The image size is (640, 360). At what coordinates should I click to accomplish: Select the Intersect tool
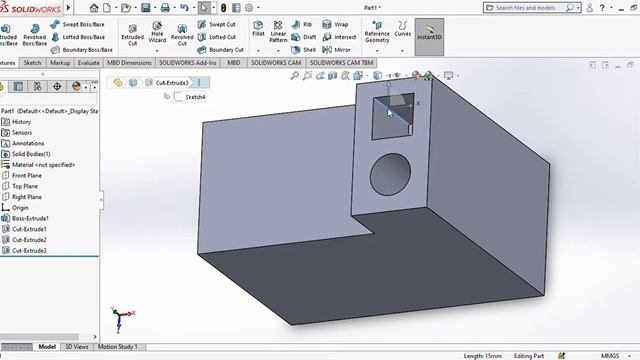(x=339, y=37)
